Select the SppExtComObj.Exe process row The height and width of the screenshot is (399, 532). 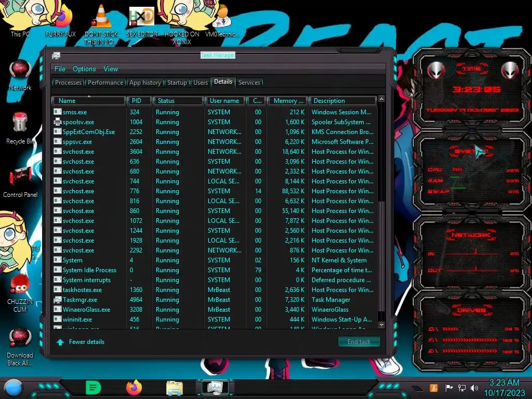(x=215, y=131)
